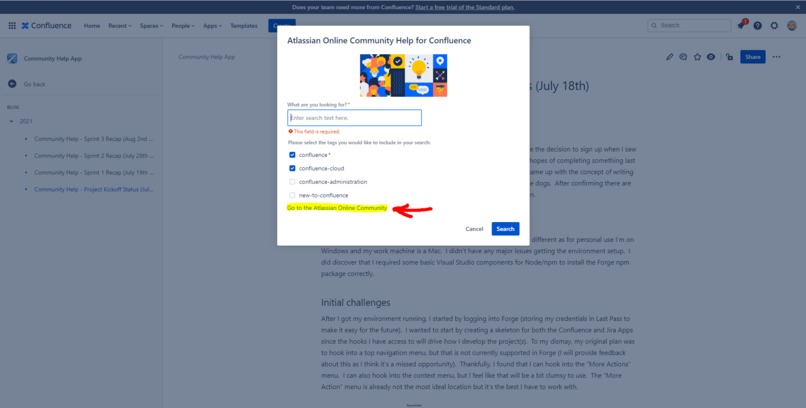Click the inline comment icon
The width and height of the screenshot is (806, 408).
click(x=683, y=57)
